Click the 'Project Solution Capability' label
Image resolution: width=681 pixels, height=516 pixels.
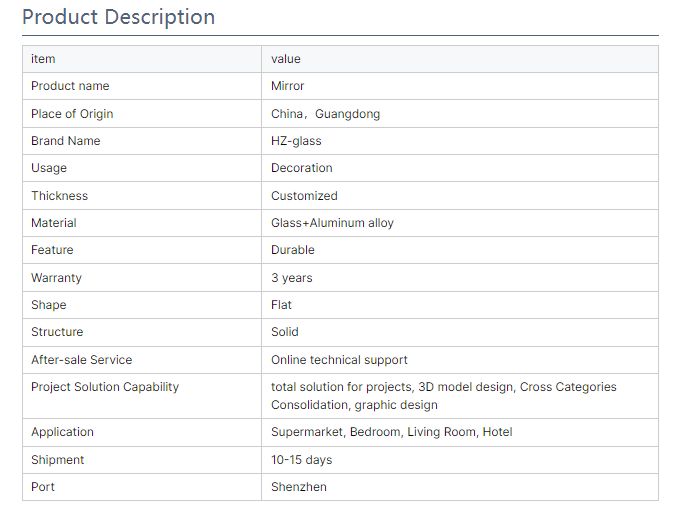[105, 387]
